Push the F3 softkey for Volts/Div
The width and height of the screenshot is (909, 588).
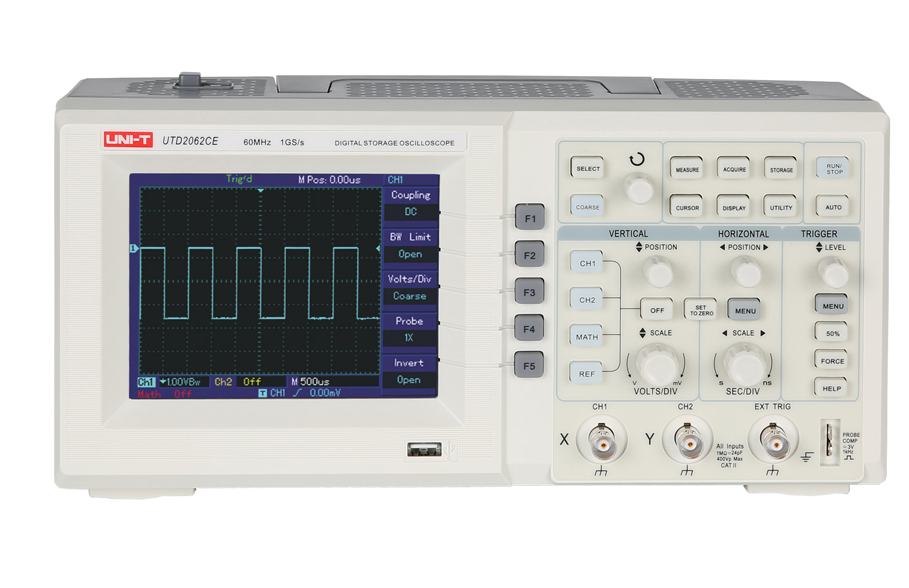pos(529,292)
